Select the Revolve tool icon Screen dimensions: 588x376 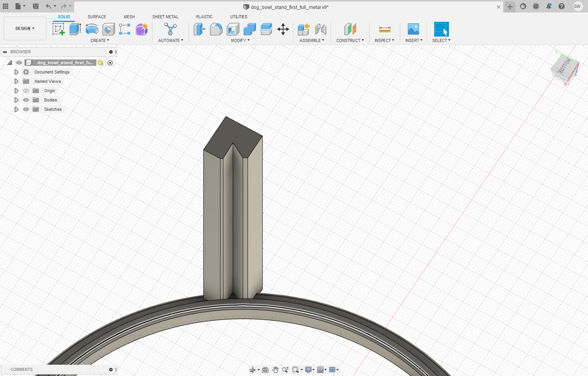[x=92, y=29]
